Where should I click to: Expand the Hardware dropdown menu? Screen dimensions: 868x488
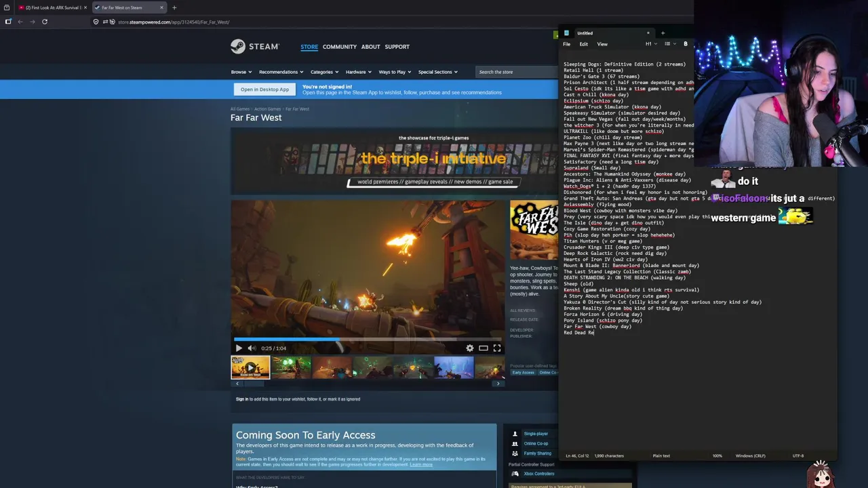pyautogui.click(x=358, y=72)
